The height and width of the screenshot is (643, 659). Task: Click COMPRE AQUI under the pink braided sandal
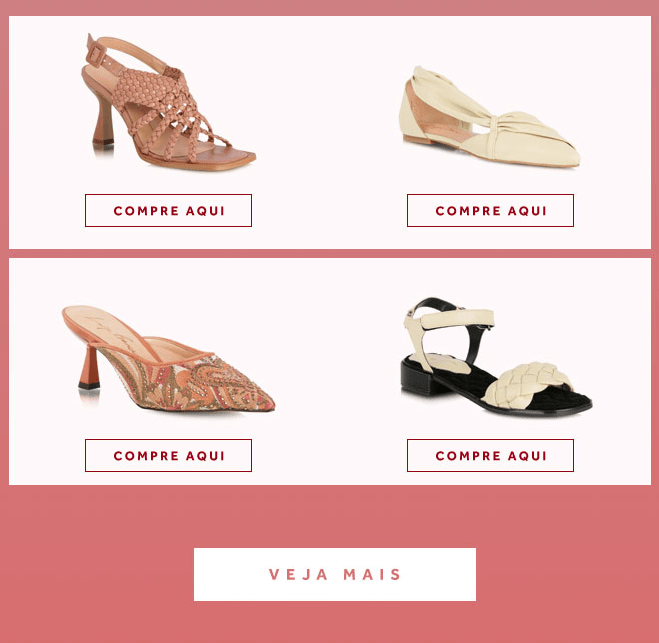pos(169,211)
